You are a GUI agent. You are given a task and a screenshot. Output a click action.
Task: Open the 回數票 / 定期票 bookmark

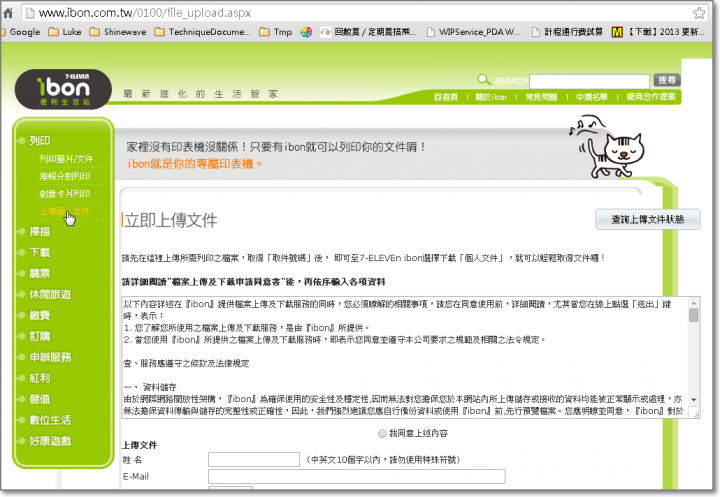pyautogui.click(x=368, y=32)
